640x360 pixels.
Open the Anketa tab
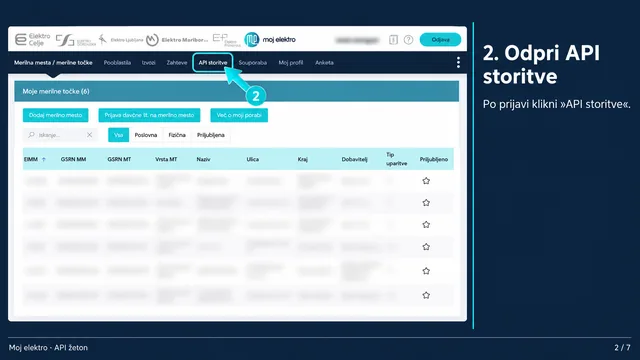(x=324, y=62)
